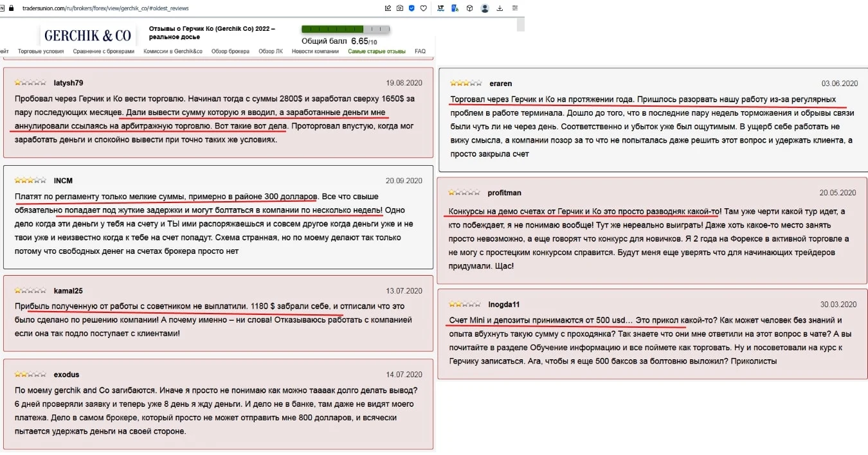868x455 pixels.
Task: Click the blue shield protection icon
Action: point(411,8)
